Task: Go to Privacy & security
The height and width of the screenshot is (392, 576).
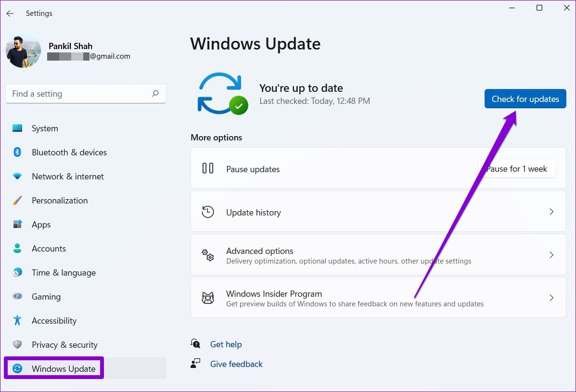Action: coord(64,345)
